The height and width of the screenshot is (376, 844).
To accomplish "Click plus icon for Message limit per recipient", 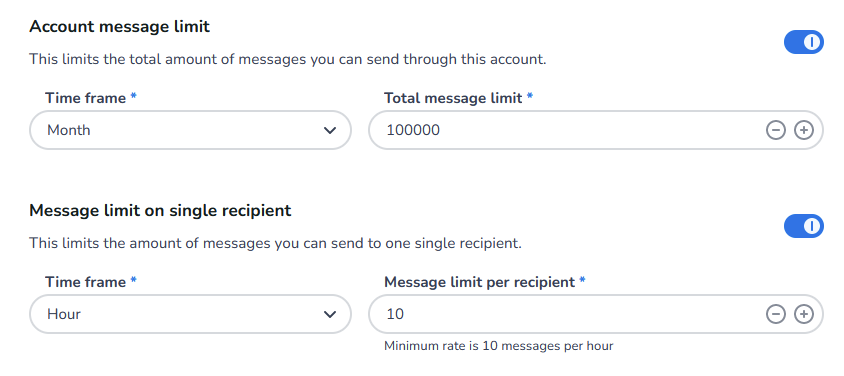I will 804,314.
